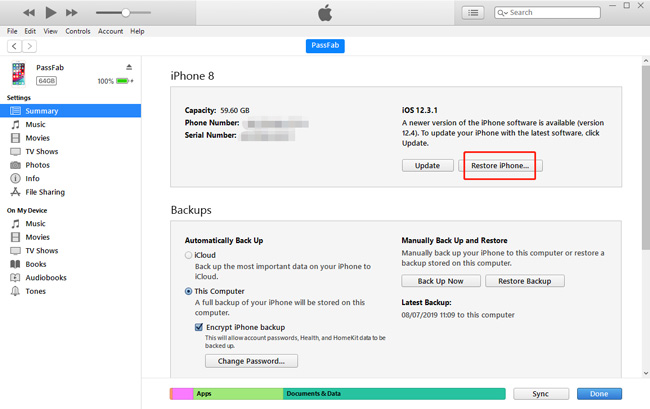
Task: Go forward with the right arrow button
Action: coord(29,46)
